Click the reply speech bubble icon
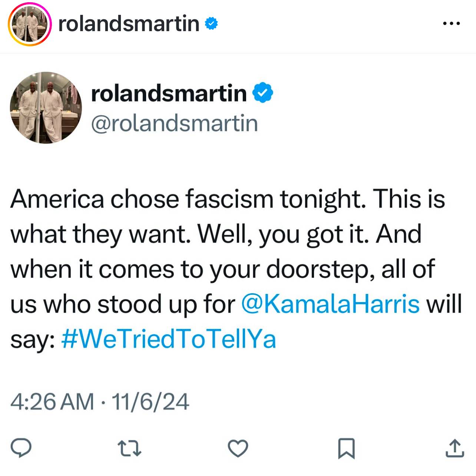The image size is (476, 476). pyautogui.click(x=21, y=447)
